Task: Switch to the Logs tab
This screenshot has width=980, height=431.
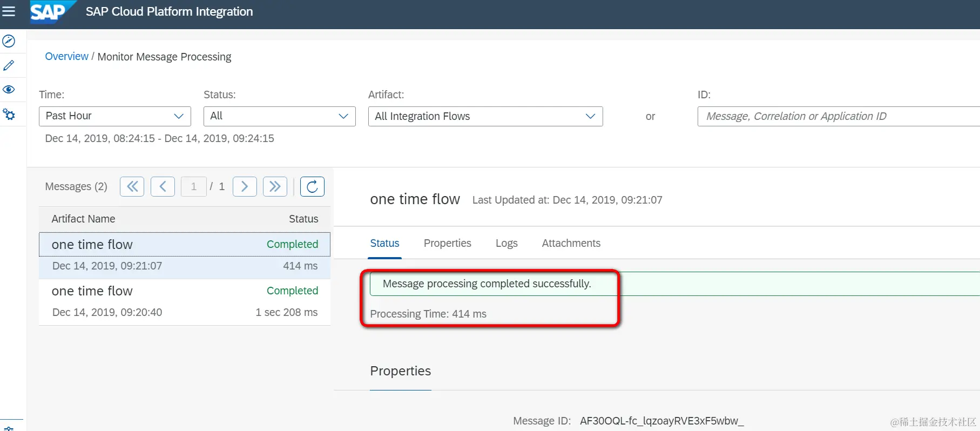Action: (x=506, y=243)
